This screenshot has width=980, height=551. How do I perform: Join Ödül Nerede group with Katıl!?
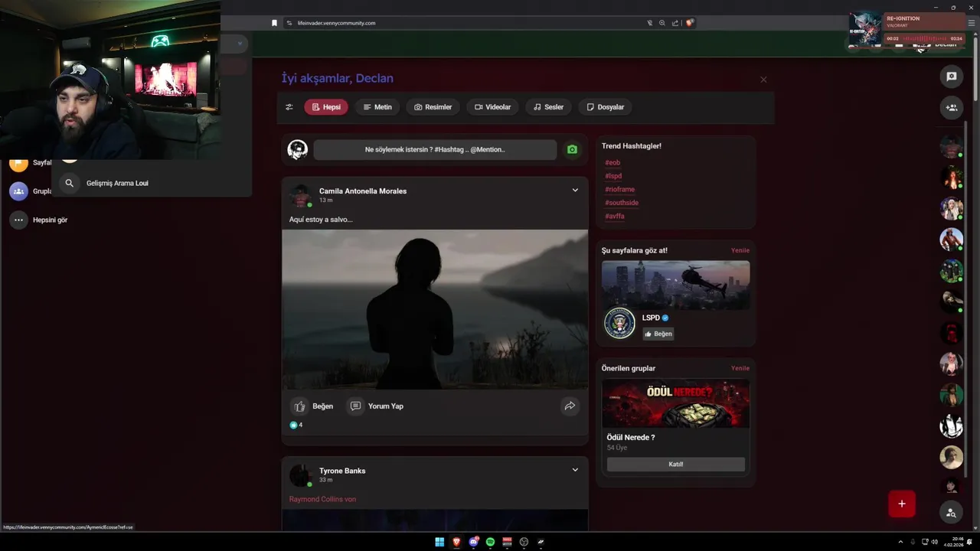pyautogui.click(x=676, y=465)
